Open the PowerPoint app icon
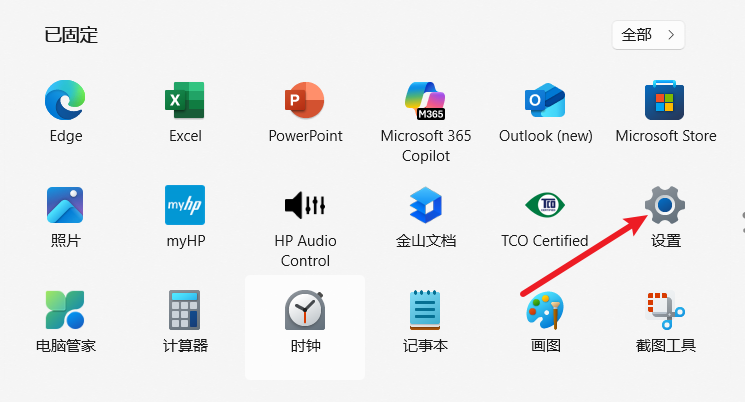This screenshot has height=402, width=745. [x=305, y=100]
